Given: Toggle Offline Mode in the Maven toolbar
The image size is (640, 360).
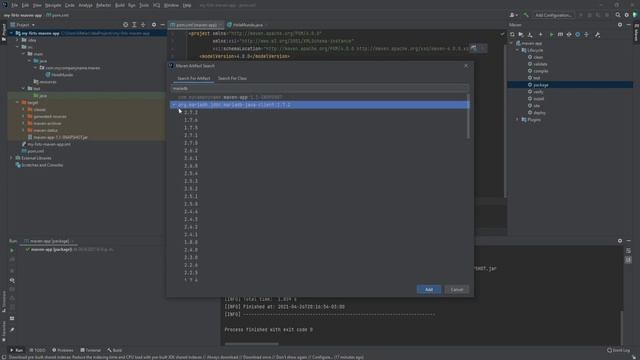Looking at the screenshot, I should pos(569,35).
